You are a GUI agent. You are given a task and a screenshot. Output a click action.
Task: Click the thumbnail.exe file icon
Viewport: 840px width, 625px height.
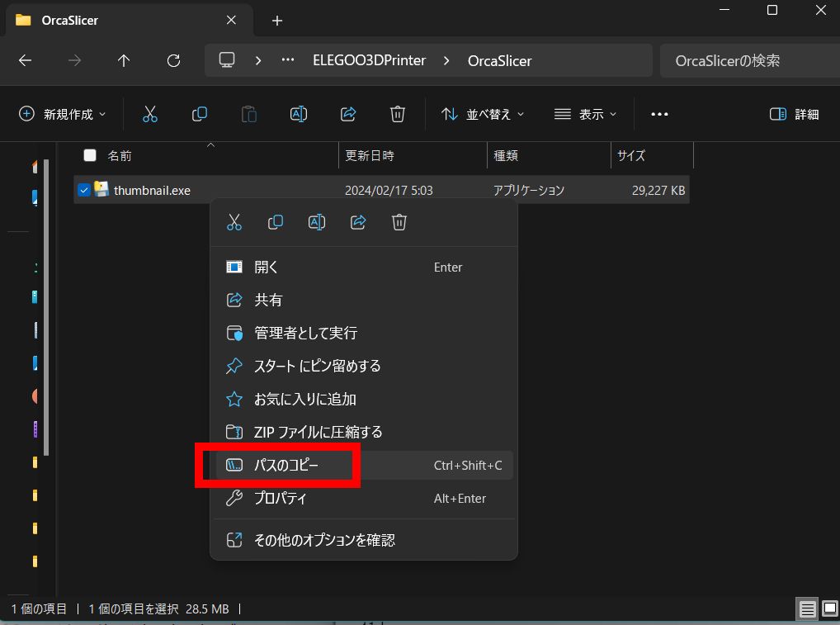[x=101, y=189]
